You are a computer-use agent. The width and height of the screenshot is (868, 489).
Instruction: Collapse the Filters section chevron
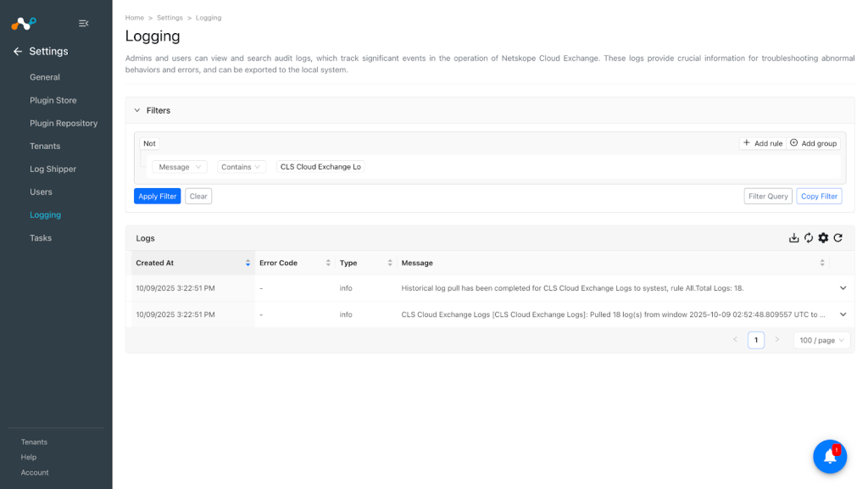(137, 111)
